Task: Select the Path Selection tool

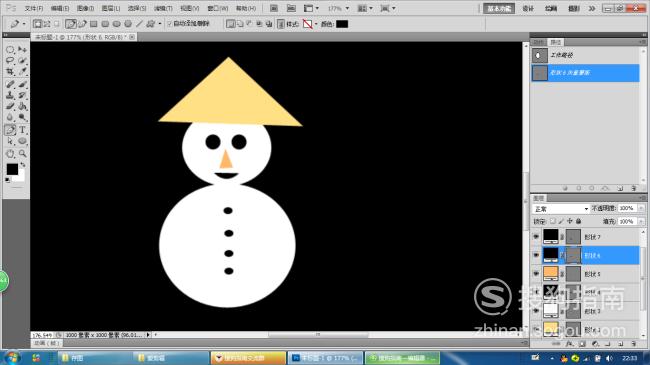Action: click(10, 141)
